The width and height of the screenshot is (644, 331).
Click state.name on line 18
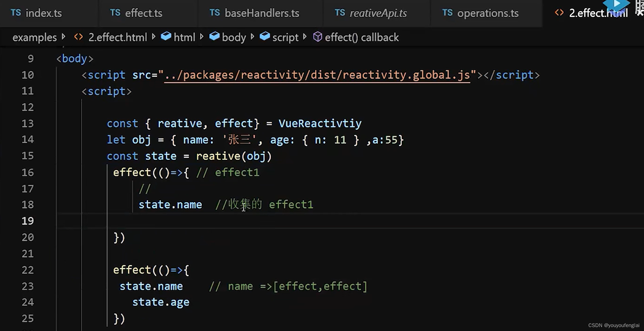(170, 205)
